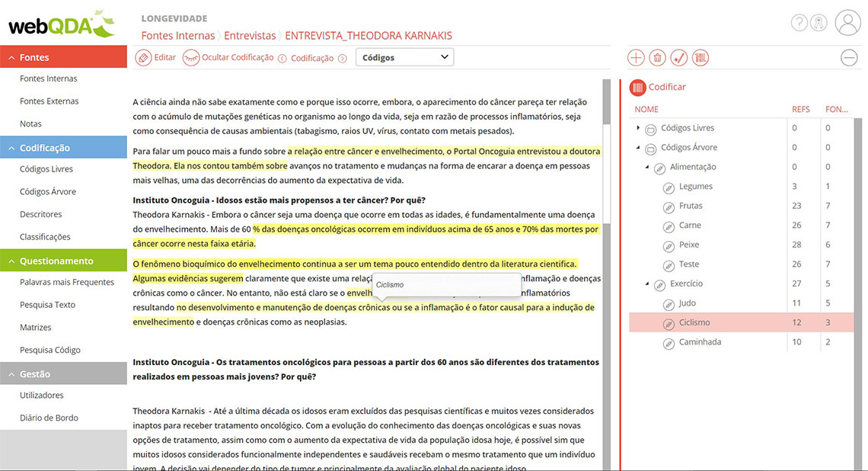
Task: Click the question mark help icon
Action: coord(799,23)
